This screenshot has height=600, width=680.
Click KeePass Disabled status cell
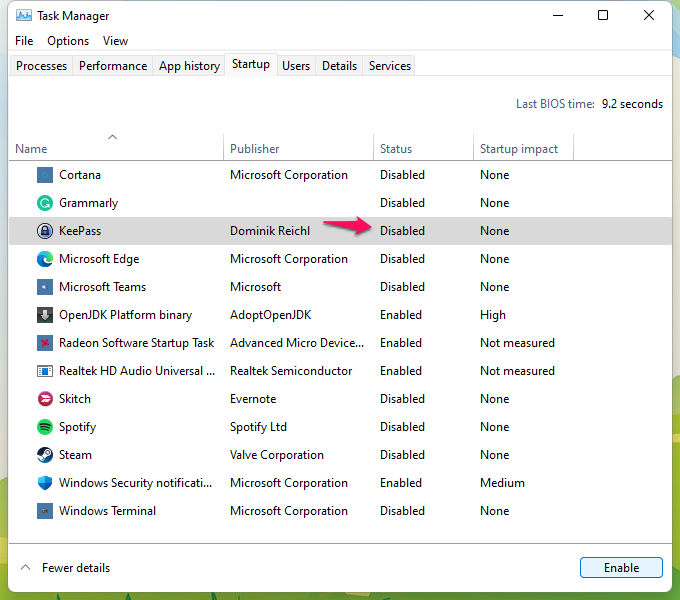(x=402, y=231)
